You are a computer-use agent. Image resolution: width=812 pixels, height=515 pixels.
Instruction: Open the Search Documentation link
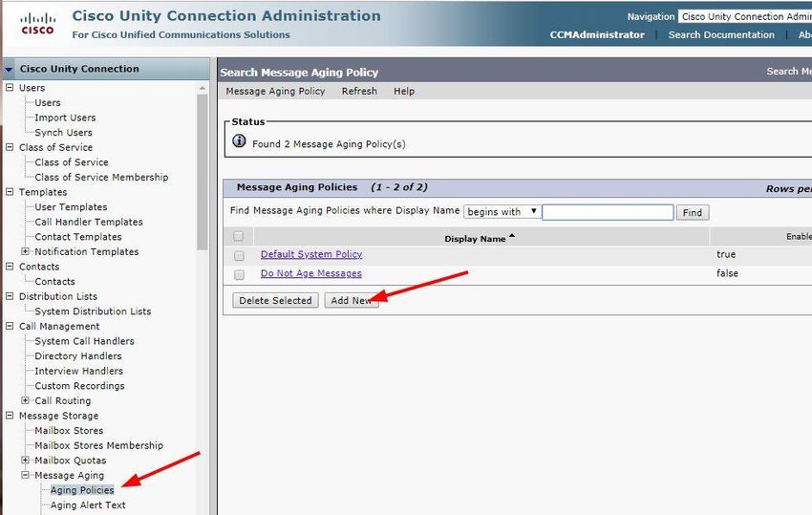(x=721, y=34)
